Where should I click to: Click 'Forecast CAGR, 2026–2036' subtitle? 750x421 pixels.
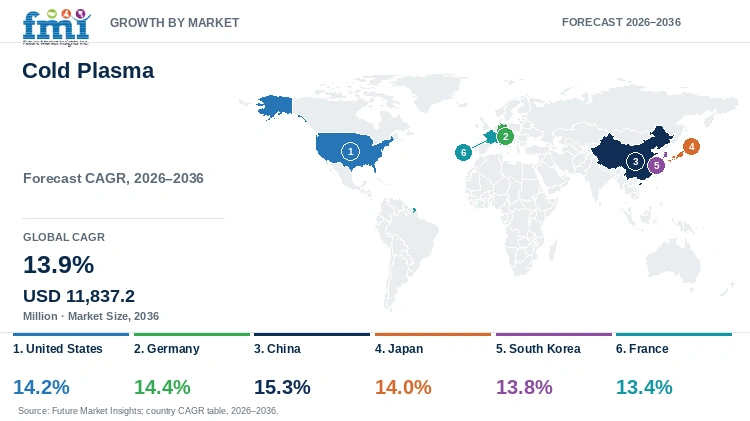click(x=113, y=178)
